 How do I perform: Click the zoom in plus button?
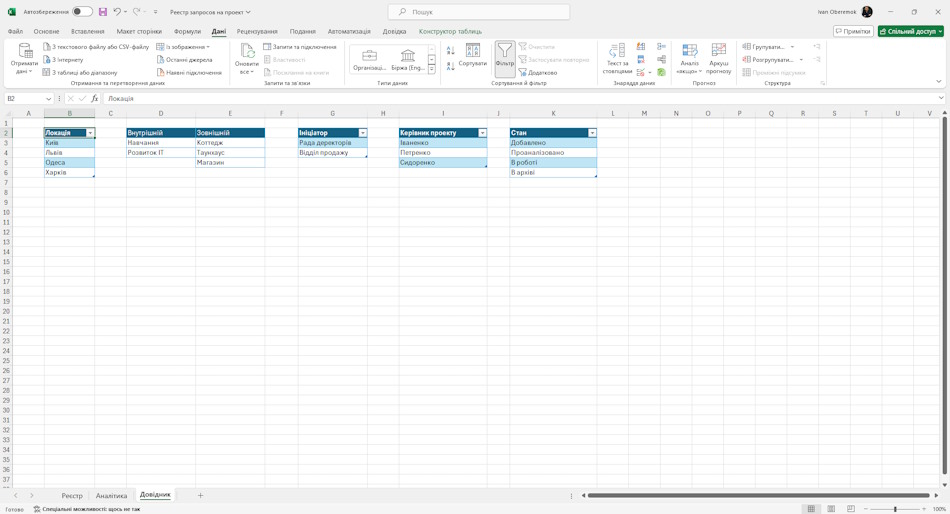point(924,509)
